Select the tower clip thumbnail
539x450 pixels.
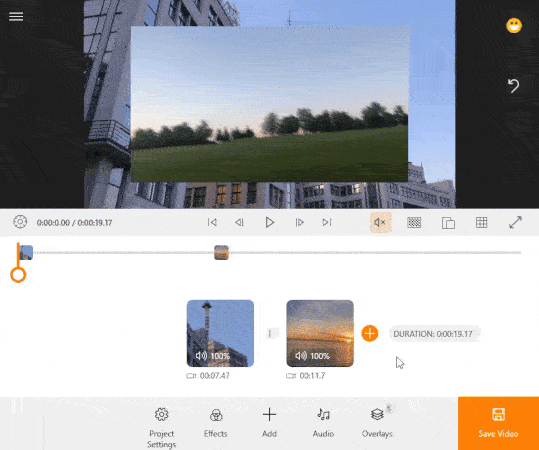220,333
